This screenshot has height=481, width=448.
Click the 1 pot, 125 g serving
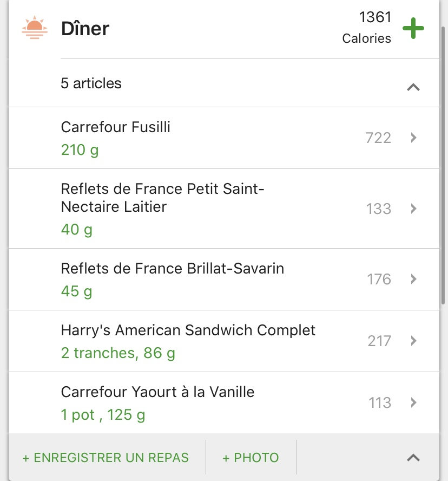coord(103,415)
